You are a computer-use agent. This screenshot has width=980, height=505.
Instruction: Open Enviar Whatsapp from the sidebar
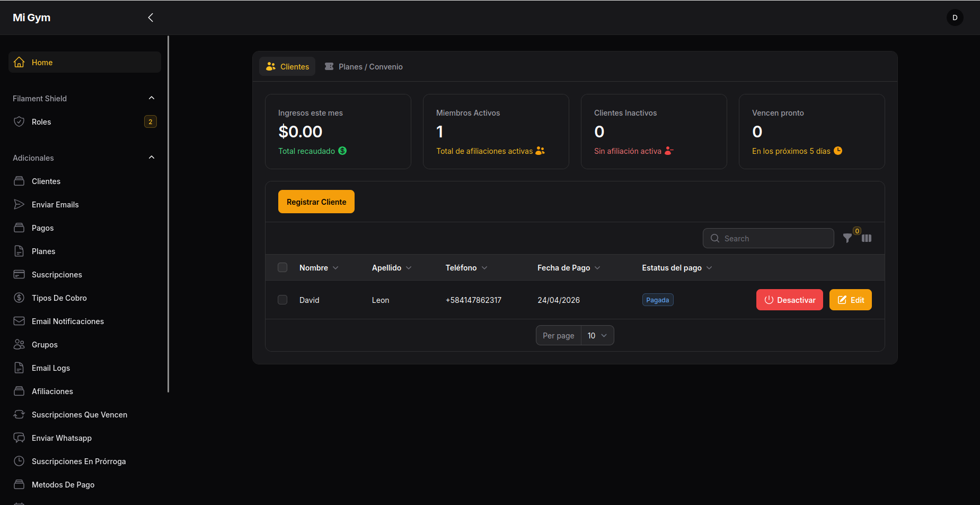(61, 438)
